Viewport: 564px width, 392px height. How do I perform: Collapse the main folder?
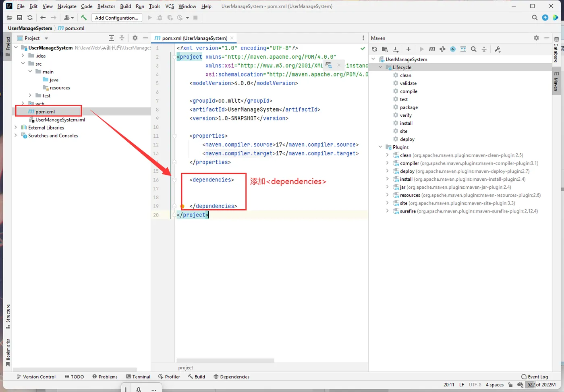30,72
